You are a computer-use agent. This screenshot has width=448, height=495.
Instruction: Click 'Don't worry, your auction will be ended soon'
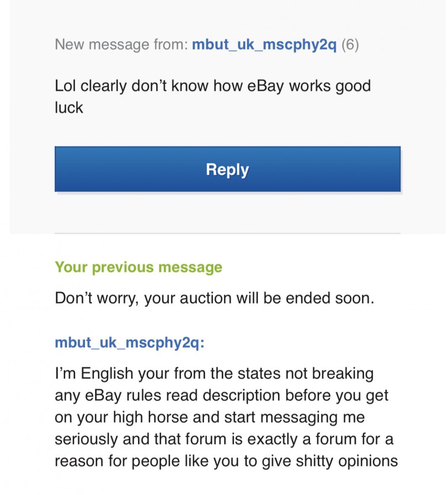[x=214, y=298]
